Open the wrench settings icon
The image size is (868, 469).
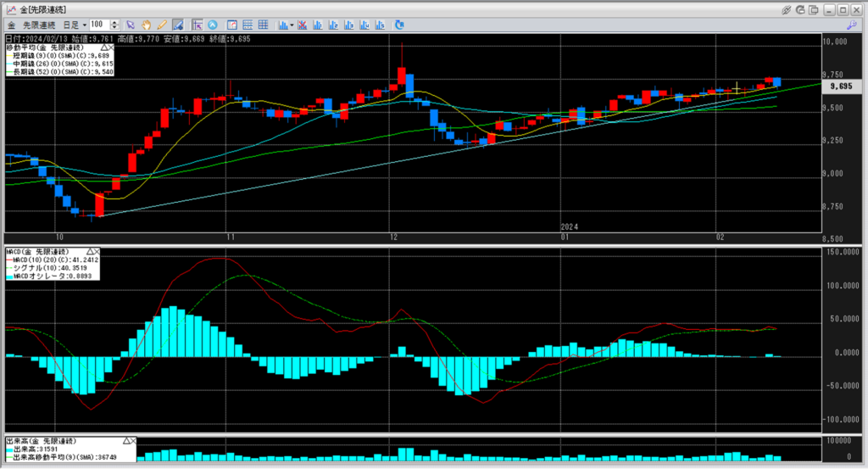(851, 25)
